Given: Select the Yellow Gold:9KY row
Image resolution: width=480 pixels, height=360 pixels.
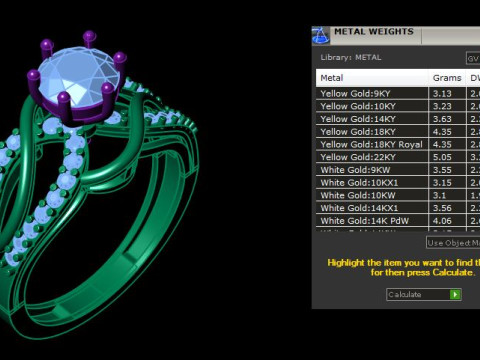Looking at the screenshot, I should pyautogui.click(x=398, y=93).
